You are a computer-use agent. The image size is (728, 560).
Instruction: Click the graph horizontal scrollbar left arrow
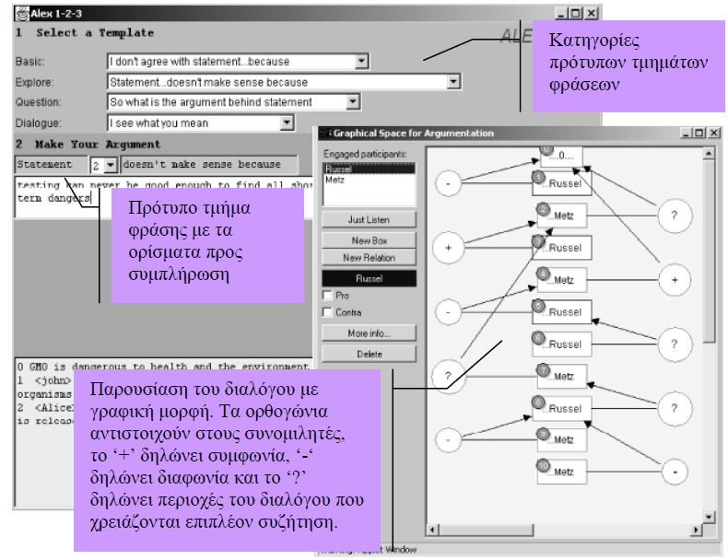(433, 530)
